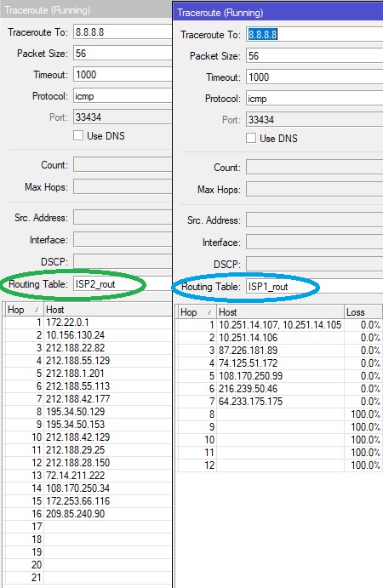The image size is (383, 588).
Task: Sort by Host column in left window
Action: tap(107, 310)
